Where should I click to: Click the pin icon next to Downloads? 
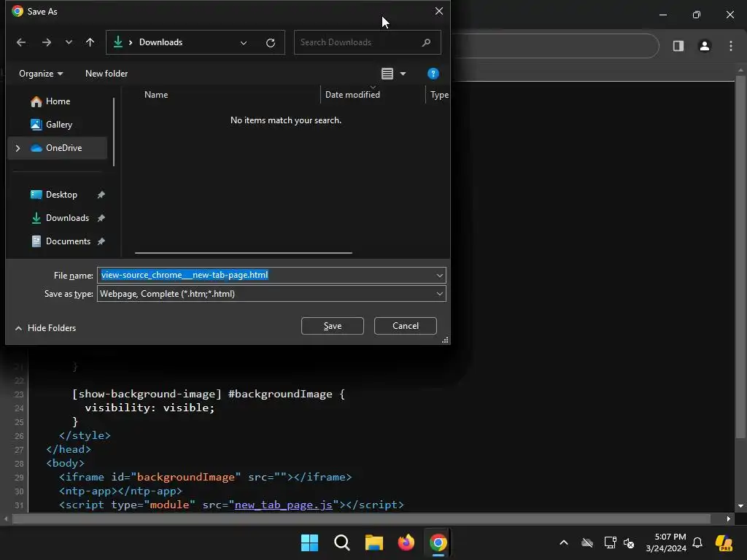click(101, 218)
